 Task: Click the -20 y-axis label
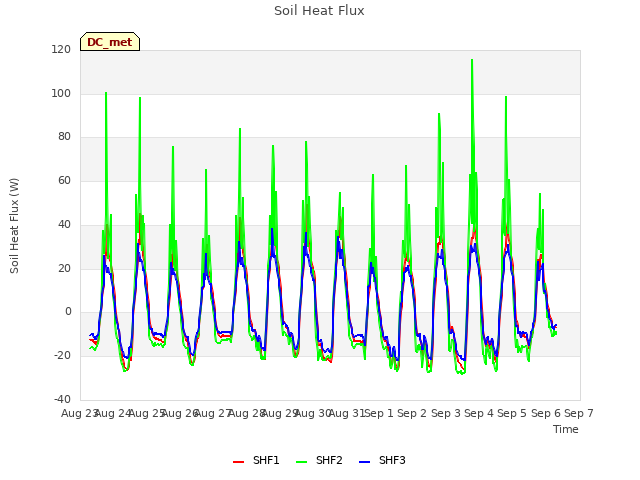tap(62, 356)
